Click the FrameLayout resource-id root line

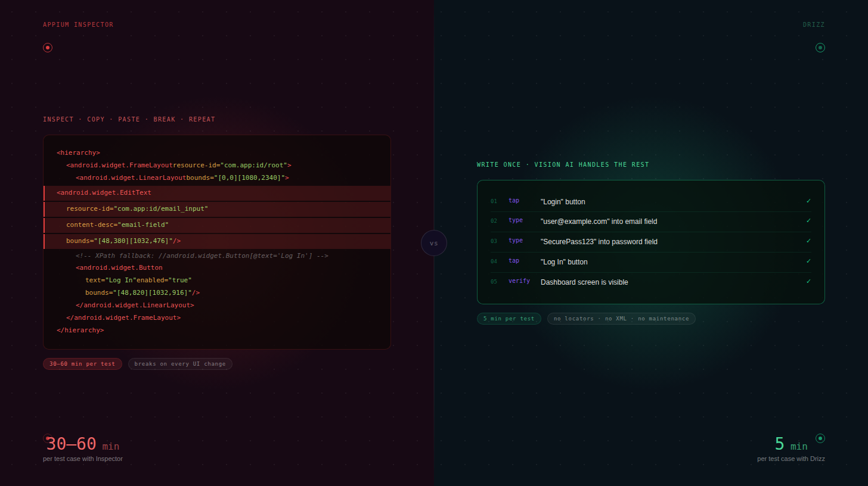tap(179, 165)
